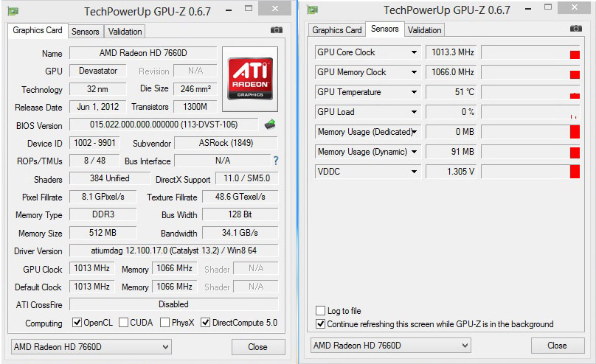Image resolution: width=596 pixels, height=364 pixels.
Task: Open Validation tab in left window
Action: click(x=125, y=32)
